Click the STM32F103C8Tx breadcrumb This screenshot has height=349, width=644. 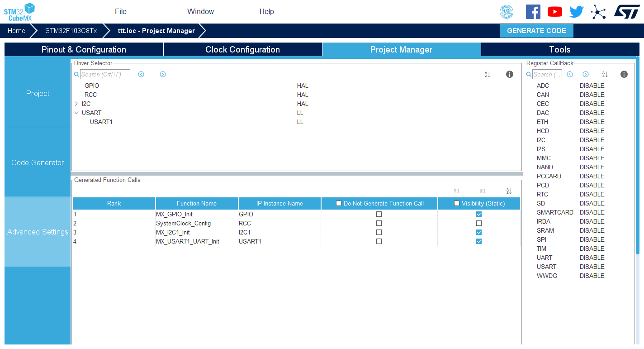[71, 31]
